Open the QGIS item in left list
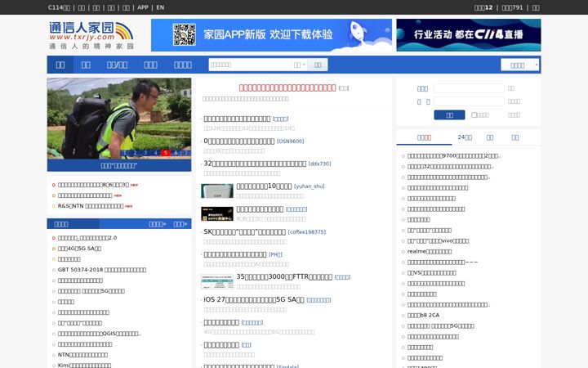 click(x=100, y=334)
